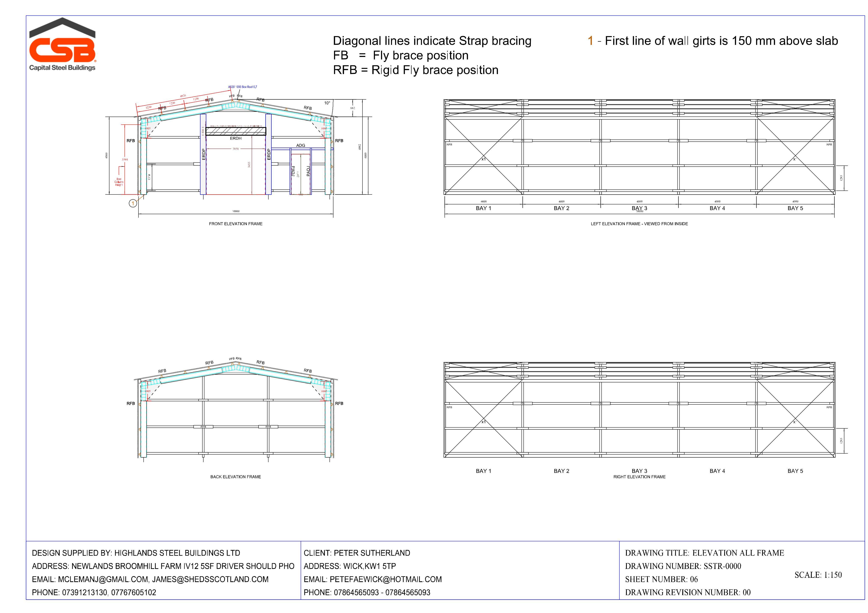The height and width of the screenshot is (613, 868).
Task: Click the designer email MCLEMANJ@GMAIL.COM line
Action: tap(150, 580)
